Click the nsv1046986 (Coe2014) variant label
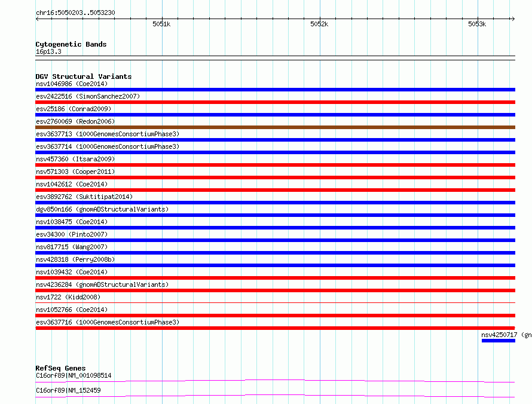Screen dimensions: 532x404 (72, 84)
